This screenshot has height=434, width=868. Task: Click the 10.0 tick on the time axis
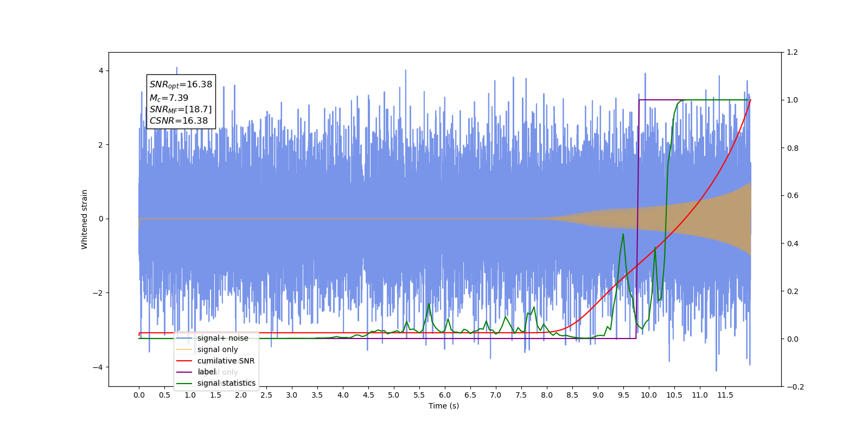tap(649, 395)
